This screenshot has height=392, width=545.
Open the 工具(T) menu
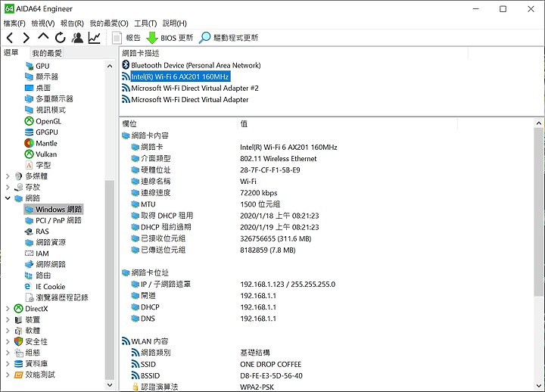point(145,23)
